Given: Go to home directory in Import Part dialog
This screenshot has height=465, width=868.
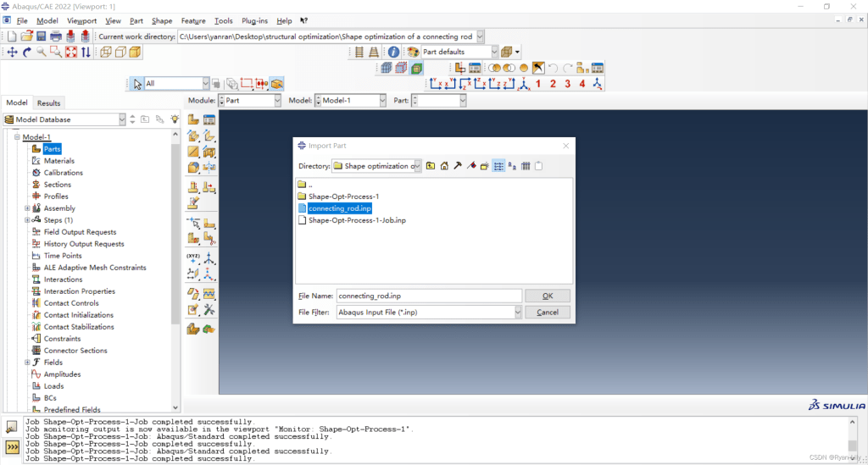Looking at the screenshot, I should [x=444, y=166].
